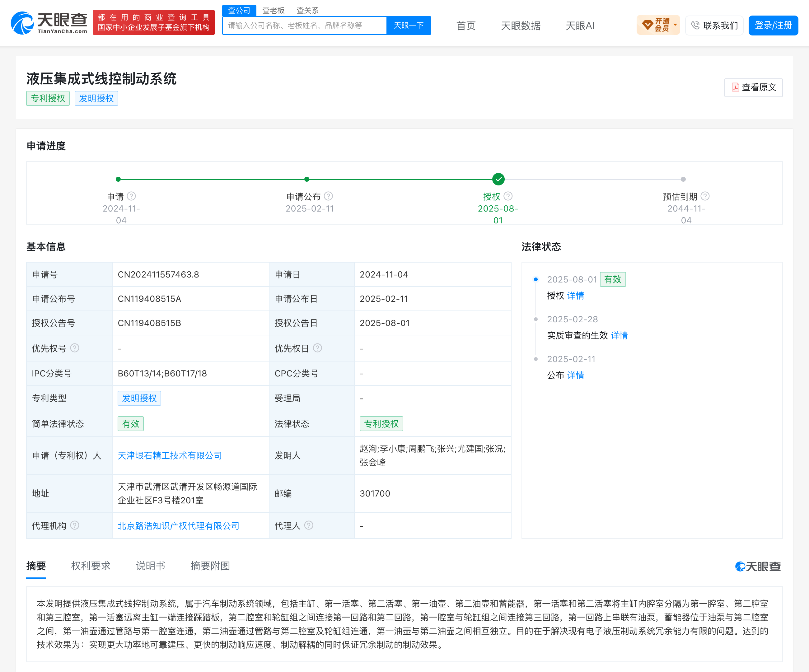Click the help icon beside 申请公布 step

point(328,196)
